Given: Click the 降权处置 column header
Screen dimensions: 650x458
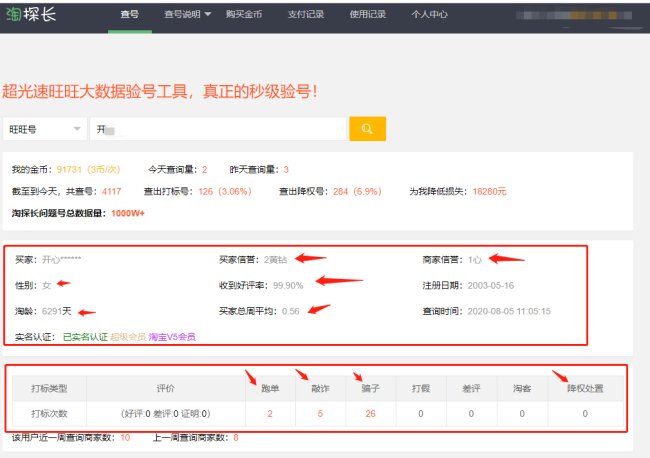Looking at the screenshot, I should click(x=585, y=388).
